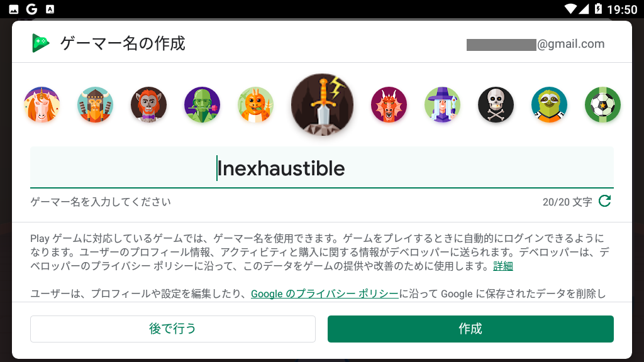
Task: Open the 詳細 details link
Action: point(503,266)
